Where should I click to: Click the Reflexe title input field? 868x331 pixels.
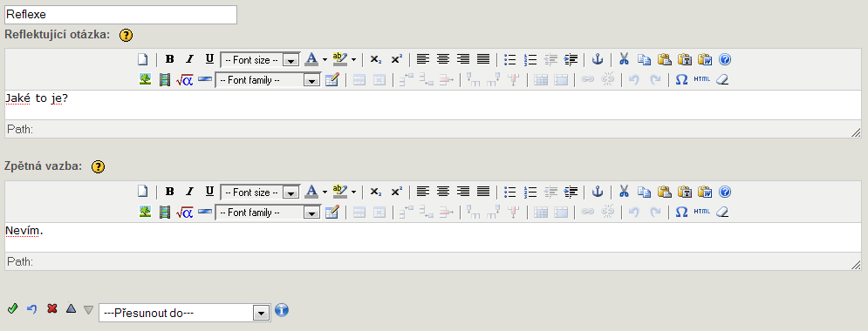pyautogui.click(x=120, y=15)
